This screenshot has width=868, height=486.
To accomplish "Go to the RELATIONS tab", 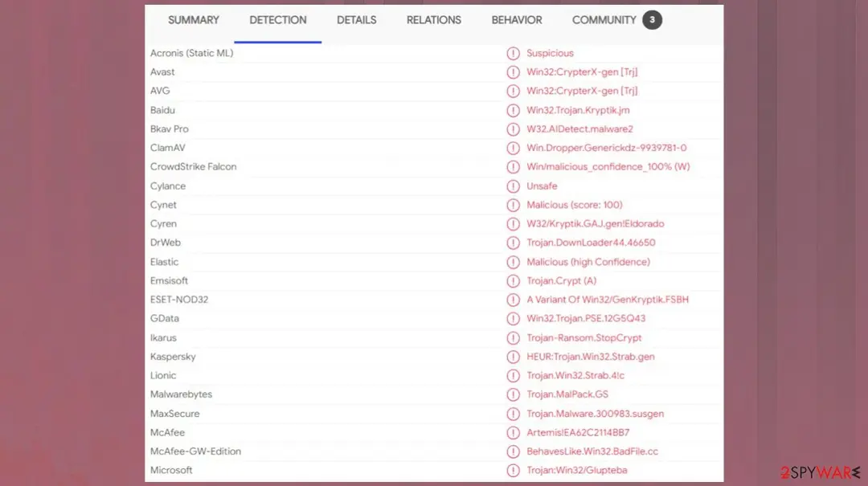I will 433,20.
